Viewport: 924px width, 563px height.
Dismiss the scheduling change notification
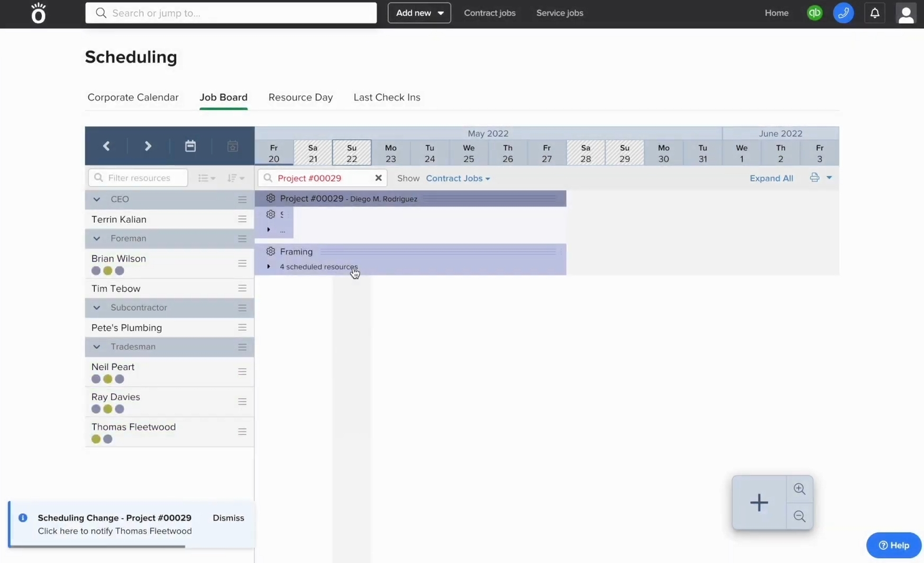pos(228,517)
